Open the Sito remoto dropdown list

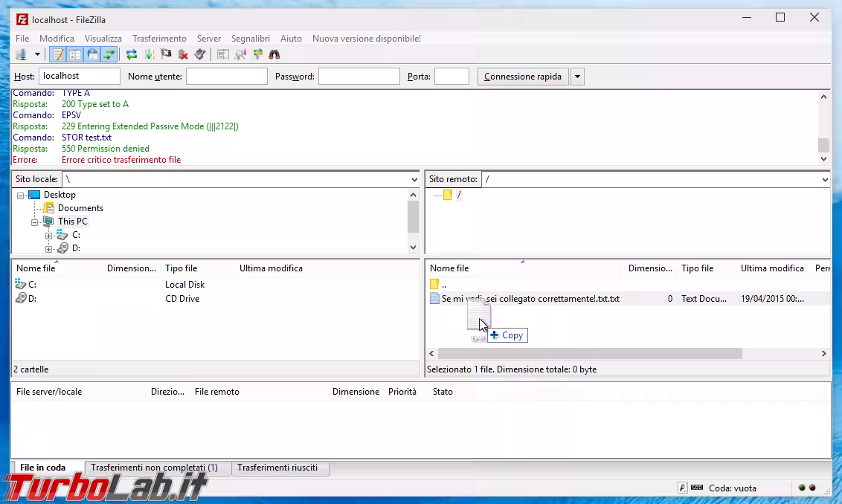824,179
